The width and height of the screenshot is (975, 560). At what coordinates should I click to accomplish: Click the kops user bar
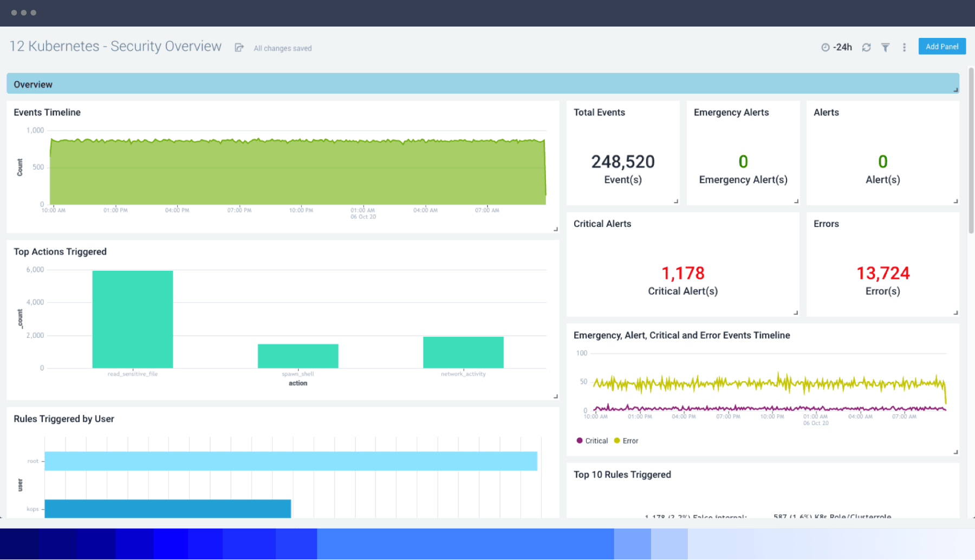[168, 509]
